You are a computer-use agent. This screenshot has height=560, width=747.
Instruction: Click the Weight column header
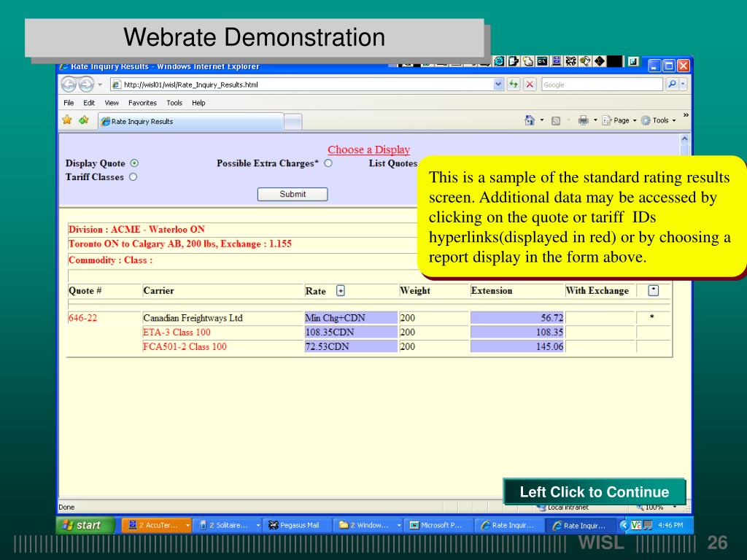pyautogui.click(x=415, y=290)
